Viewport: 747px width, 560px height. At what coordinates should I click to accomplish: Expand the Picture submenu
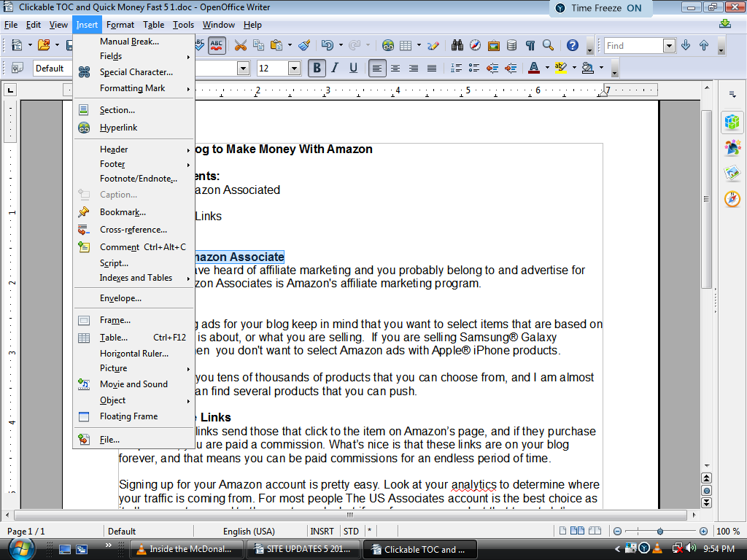(x=134, y=368)
